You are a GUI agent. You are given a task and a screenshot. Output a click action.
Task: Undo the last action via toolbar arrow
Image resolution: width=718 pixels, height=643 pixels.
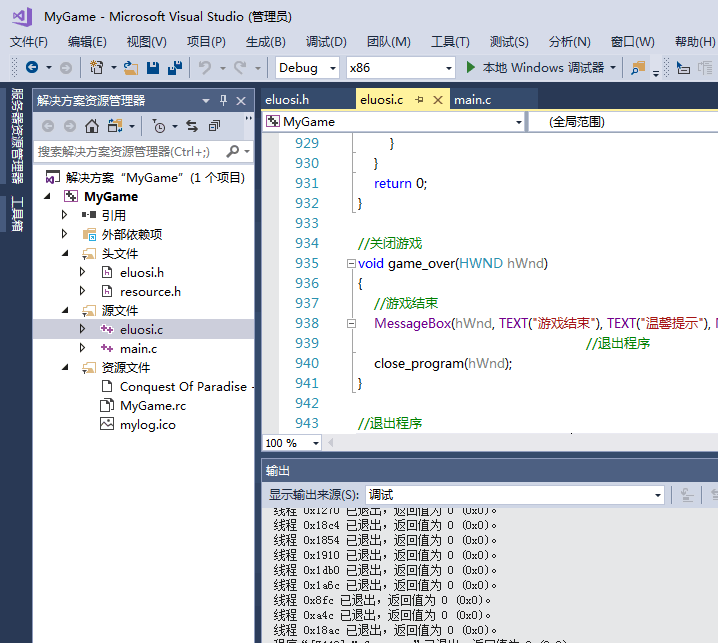[205, 68]
